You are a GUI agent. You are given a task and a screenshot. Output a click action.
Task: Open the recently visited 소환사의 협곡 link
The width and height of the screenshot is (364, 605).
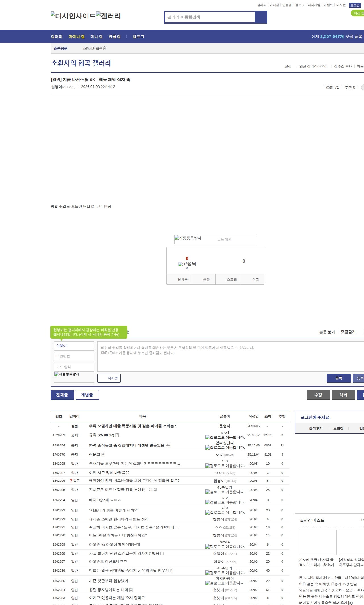point(92,48)
